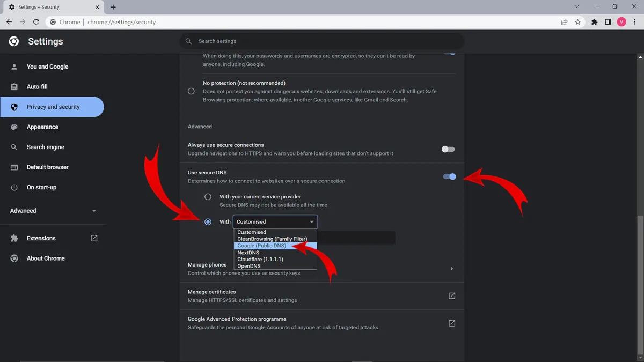Collapse the Customised DNS provider dropdown

pyautogui.click(x=275, y=221)
